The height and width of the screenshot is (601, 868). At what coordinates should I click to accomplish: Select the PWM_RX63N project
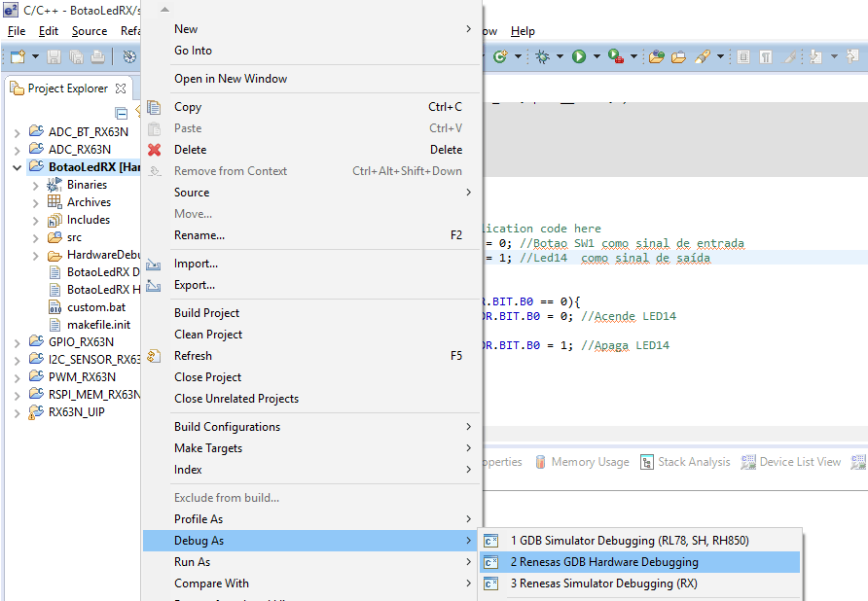[x=82, y=377]
